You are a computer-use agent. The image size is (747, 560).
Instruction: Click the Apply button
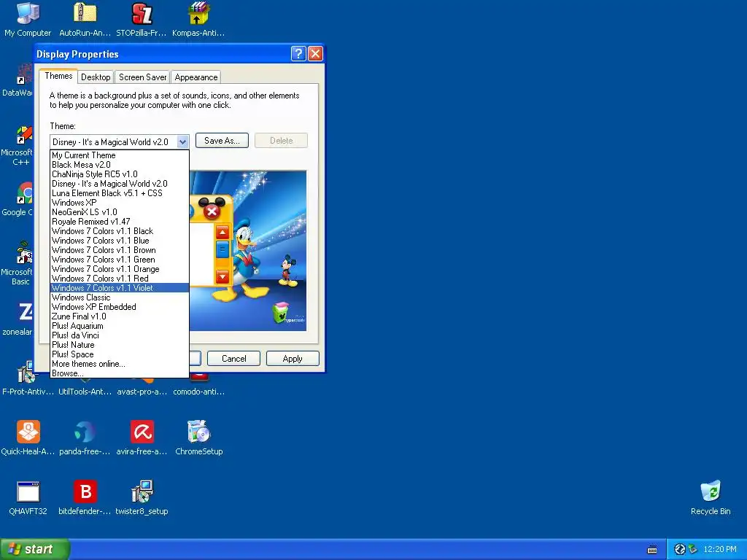coord(293,359)
